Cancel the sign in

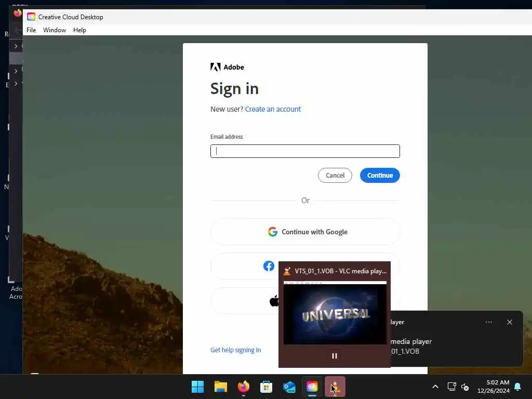(335, 176)
